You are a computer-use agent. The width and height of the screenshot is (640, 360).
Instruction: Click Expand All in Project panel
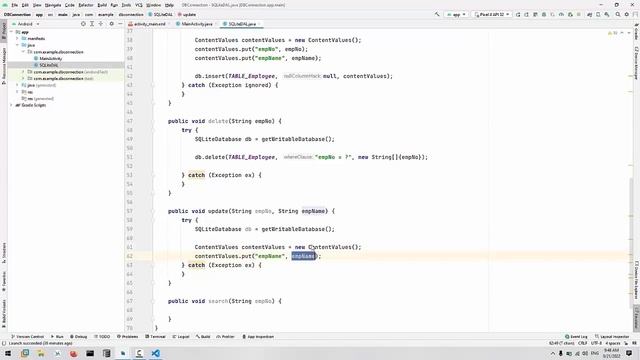point(92,24)
